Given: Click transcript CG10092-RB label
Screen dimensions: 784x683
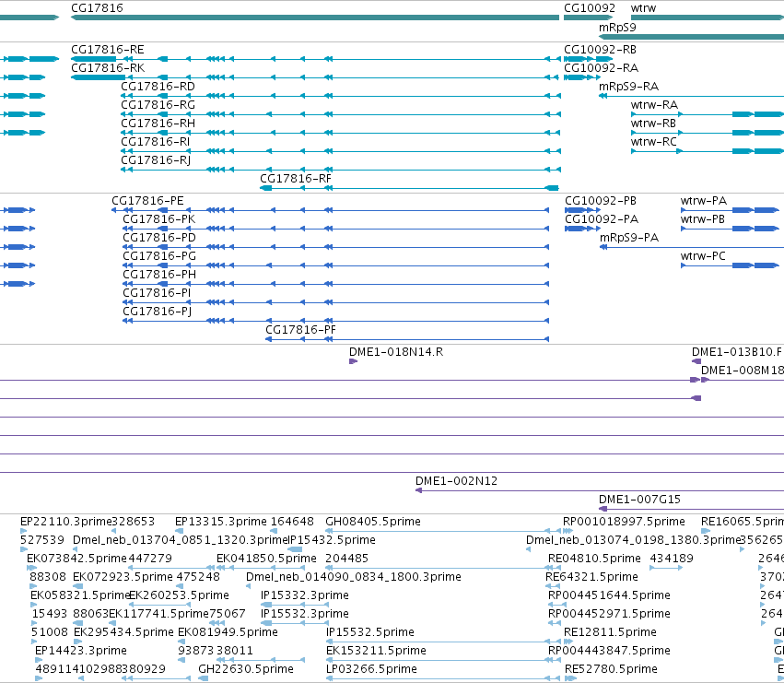Looking at the screenshot, I should [x=600, y=50].
